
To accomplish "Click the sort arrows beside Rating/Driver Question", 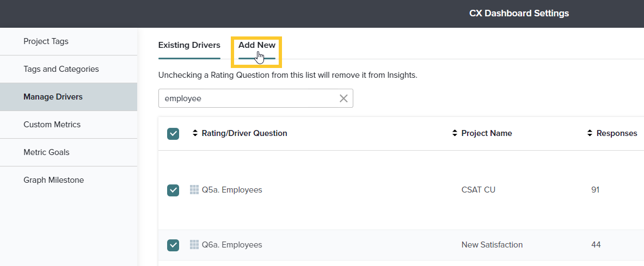I will click(x=195, y=133).
